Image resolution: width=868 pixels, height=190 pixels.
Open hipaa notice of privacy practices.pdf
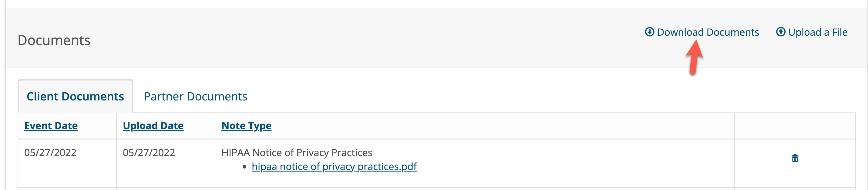(334, 167)
